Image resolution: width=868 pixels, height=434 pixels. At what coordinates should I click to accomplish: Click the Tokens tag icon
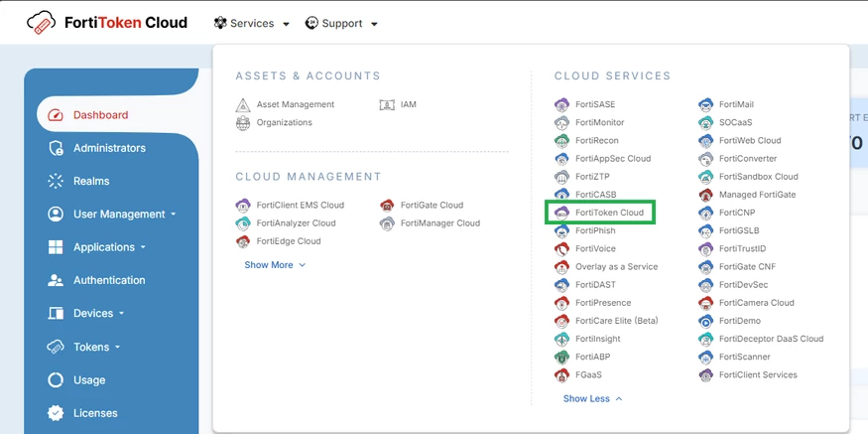pos(56,347)
